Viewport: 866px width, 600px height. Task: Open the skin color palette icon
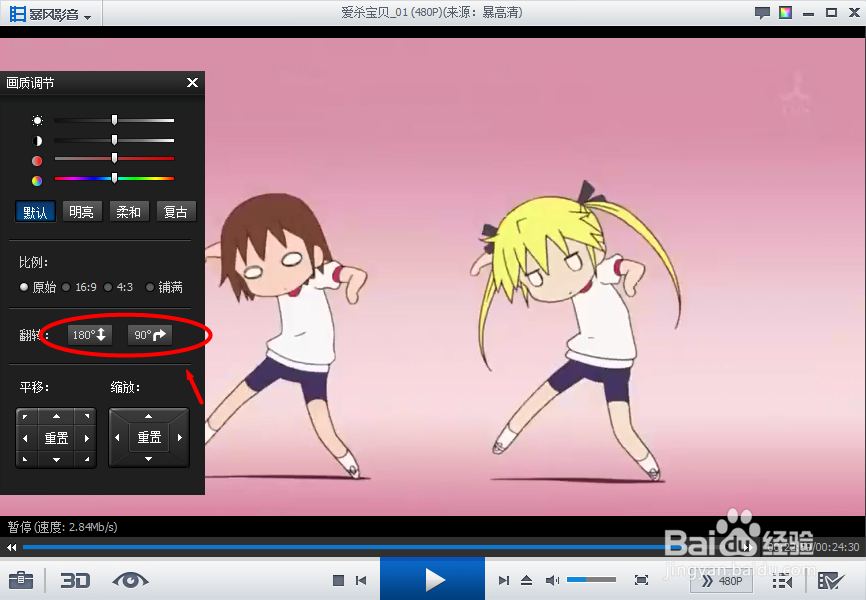785,13
